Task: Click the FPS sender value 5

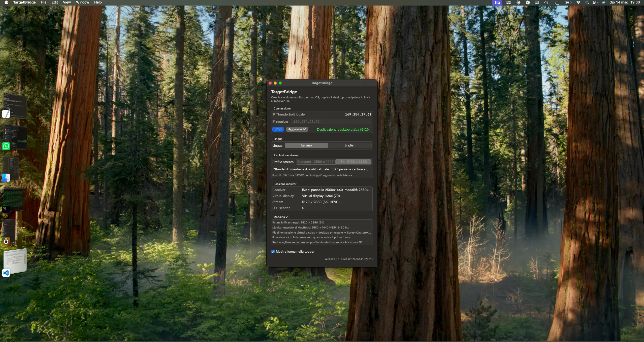Action: pos(303,208)
